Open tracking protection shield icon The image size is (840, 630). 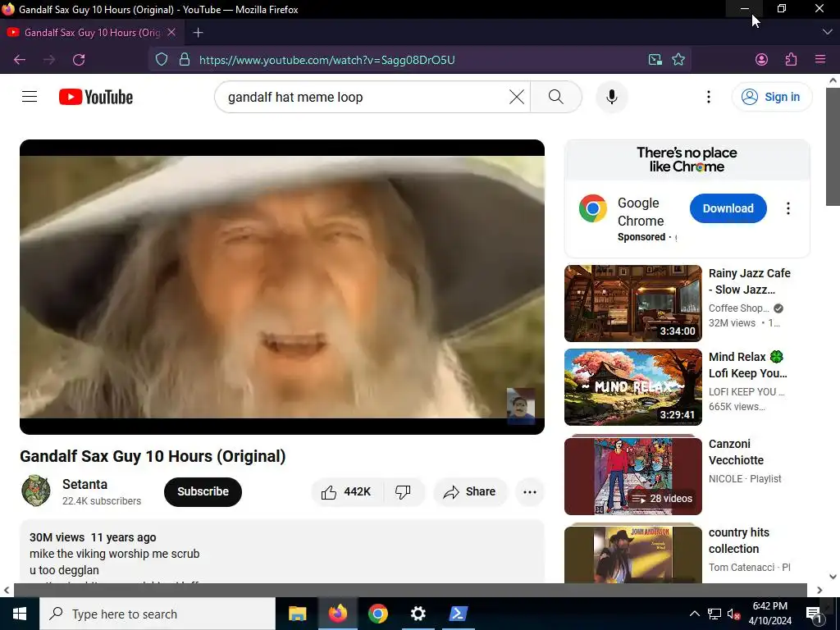[162, 59]
